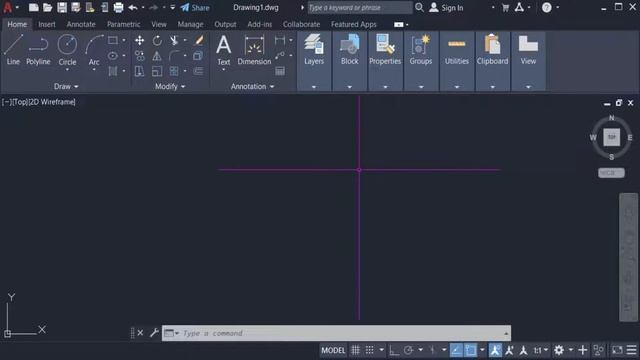The width and height of the screenshot is (640, 360).
Task: Expand the Modify panel
Action: tap(170, 87)
